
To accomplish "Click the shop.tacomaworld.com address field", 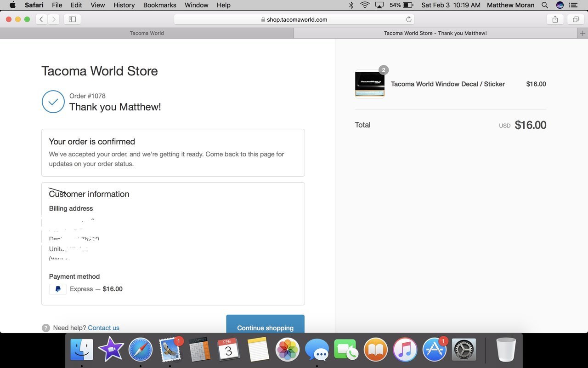I will [x=294, y=19].
